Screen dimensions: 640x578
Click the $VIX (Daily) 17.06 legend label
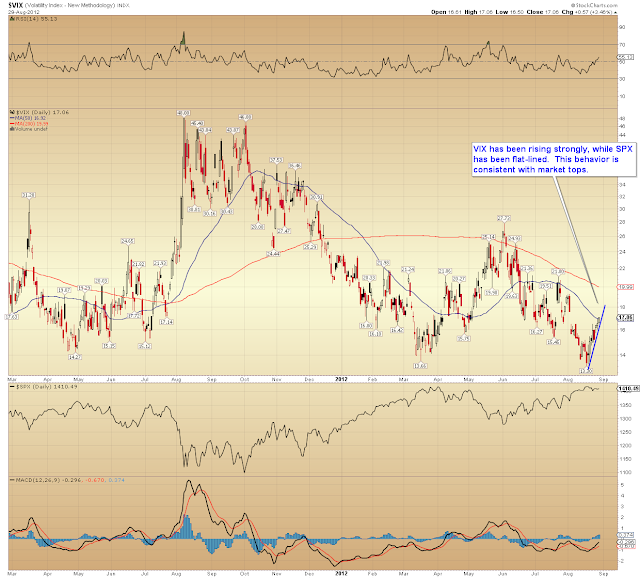point(42,112)
